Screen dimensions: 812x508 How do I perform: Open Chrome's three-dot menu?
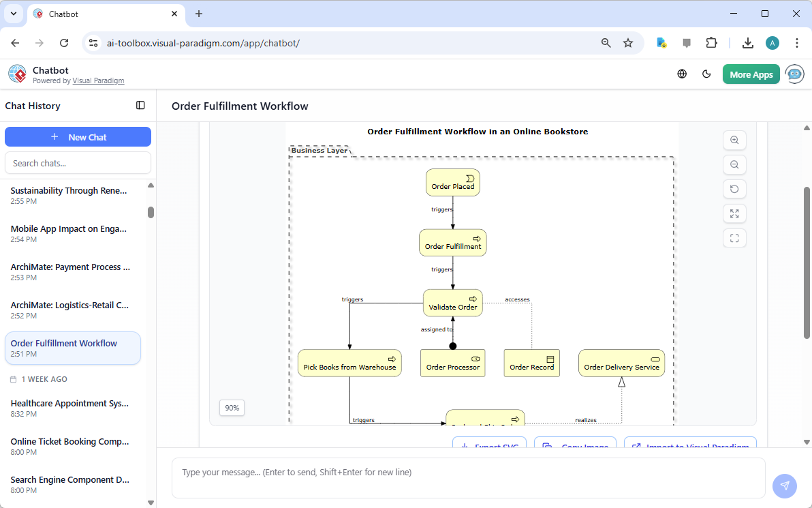click(x=797, y=42)
